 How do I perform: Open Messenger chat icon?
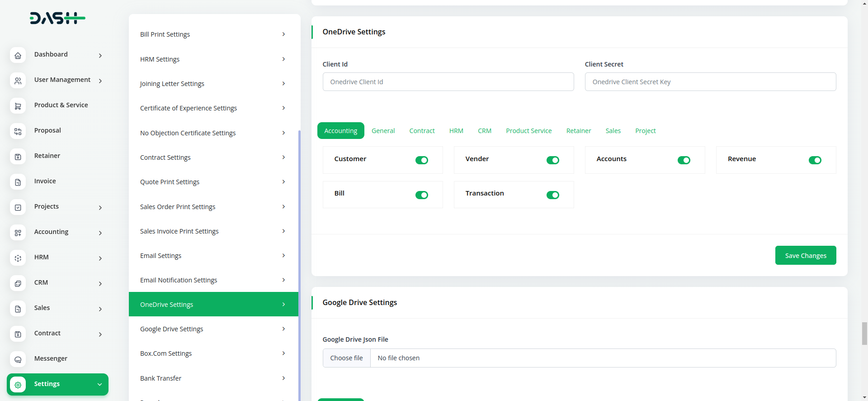coord(18,359)
